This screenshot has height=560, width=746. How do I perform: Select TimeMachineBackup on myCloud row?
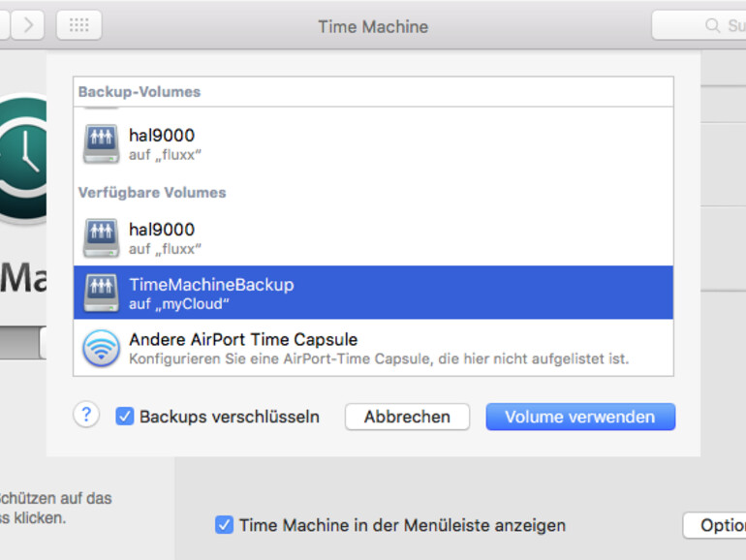coord(373,293)
